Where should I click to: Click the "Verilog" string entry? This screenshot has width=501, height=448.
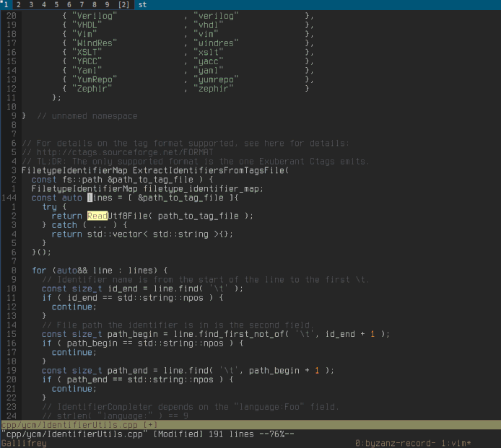pyautogui.click(x=95, y=16)
